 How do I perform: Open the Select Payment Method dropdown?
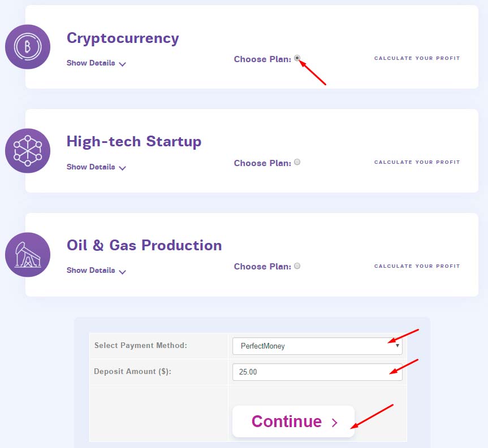pos(317,346)
